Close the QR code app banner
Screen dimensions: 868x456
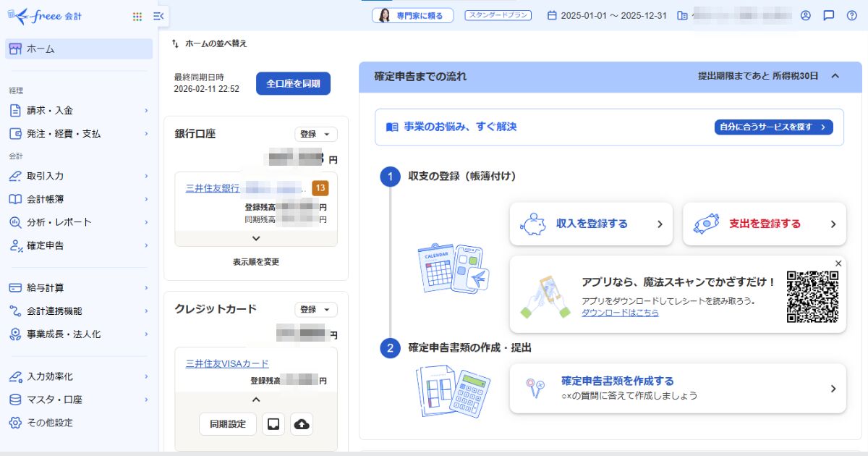tap(838, 263)
